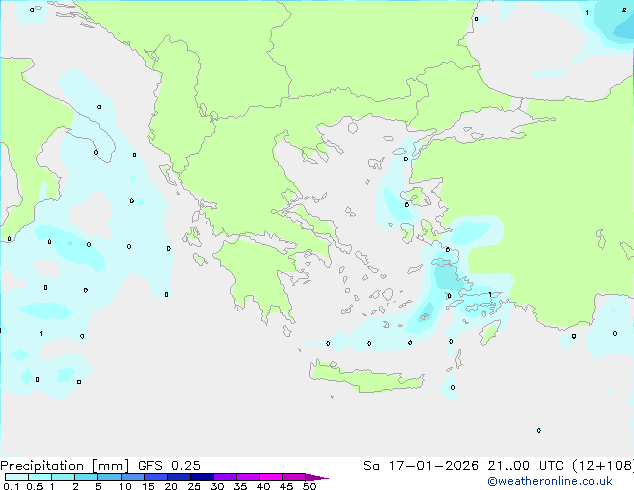The width and height of the screenshot is (634, 490).
Task: Select legend swatch between 45 and 50
Action: [x=294, y=477]
